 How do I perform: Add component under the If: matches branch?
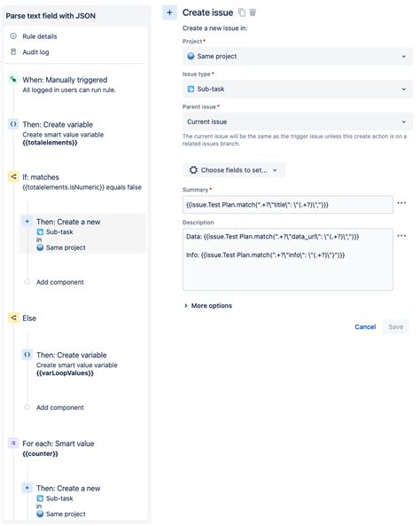click(x=60, y=282)
